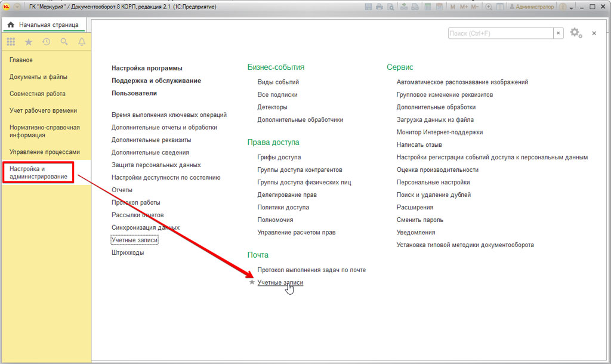
Task: Open Учетные записи under Почта
Action: point(280,282)
